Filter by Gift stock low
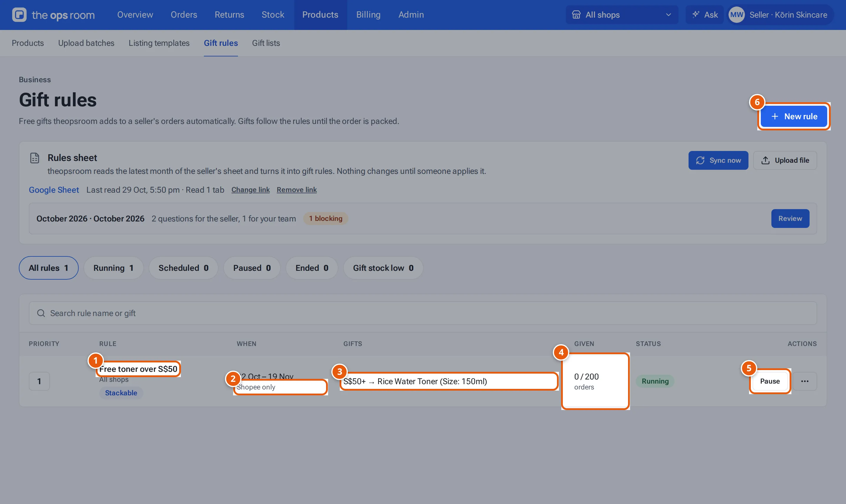Screen dimensions: 846x504 [383, 268]
